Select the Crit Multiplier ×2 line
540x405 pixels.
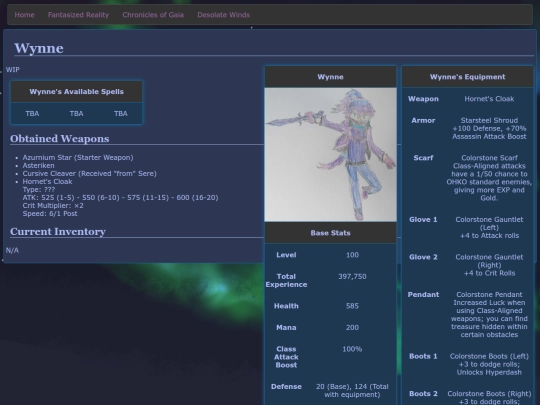coord(53,206)
